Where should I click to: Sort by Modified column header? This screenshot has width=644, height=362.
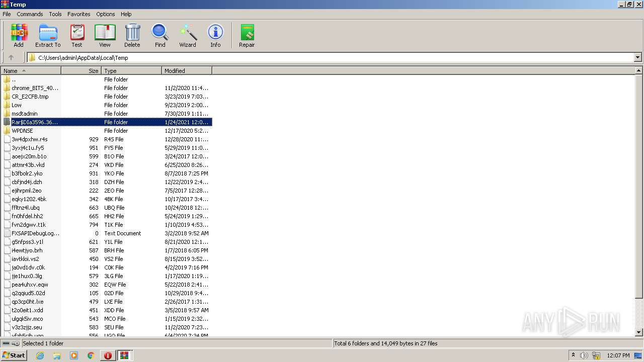point(187,71)
